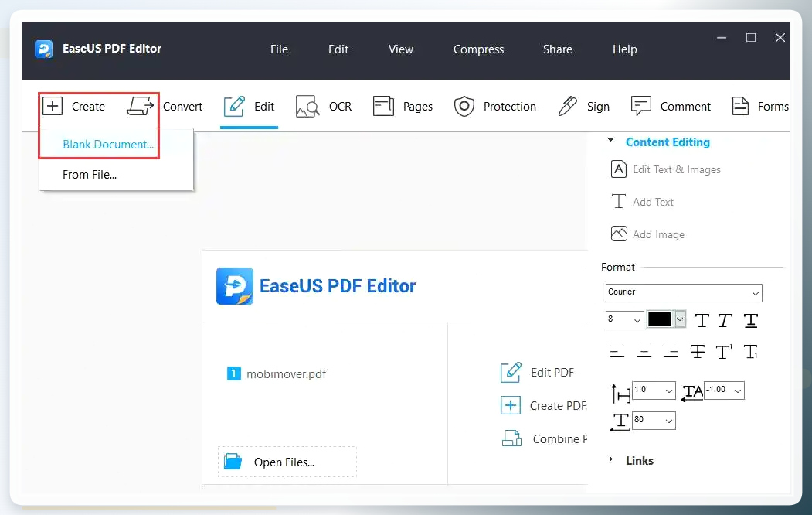Open the text color dropdown arrow
The width and height of the screenshot is (812, 515).
coord(680,319)
